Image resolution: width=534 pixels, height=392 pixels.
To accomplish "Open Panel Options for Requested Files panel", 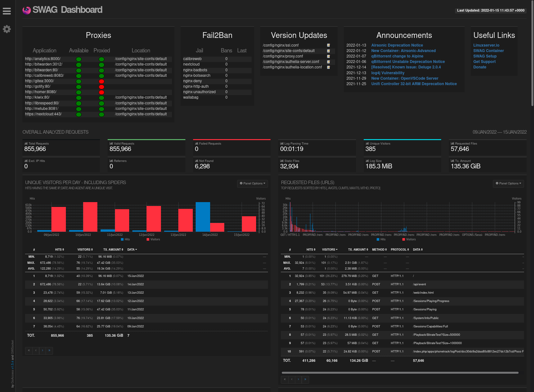I will tap(508, 183).
